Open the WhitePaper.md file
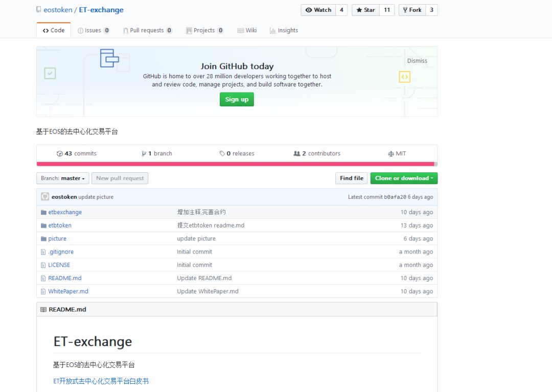Image resolution: width=552 pixels, height=392 pixels. tap(68, 291)
